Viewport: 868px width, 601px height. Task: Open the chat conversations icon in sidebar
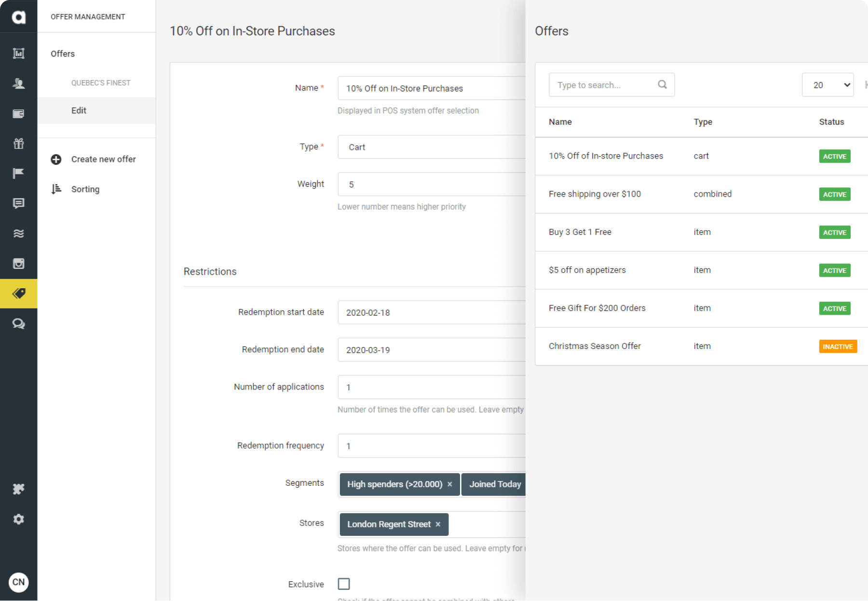click(18, 324)
